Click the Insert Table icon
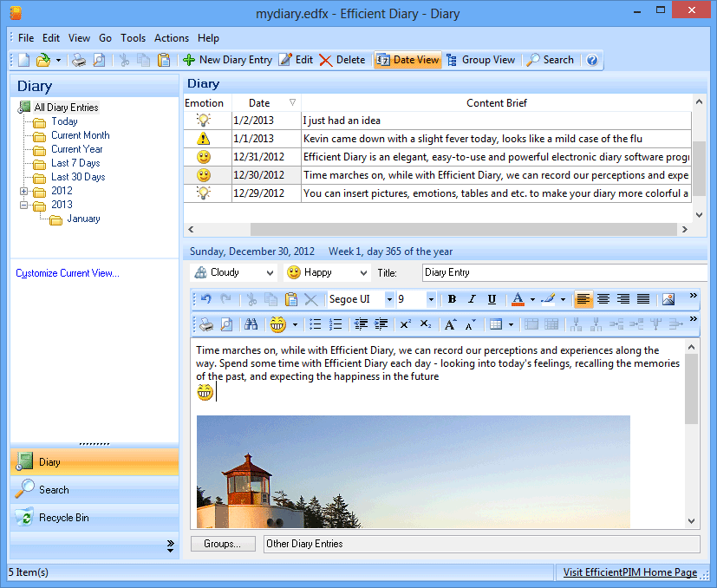 pyautogui.click(x=496, y=324)
